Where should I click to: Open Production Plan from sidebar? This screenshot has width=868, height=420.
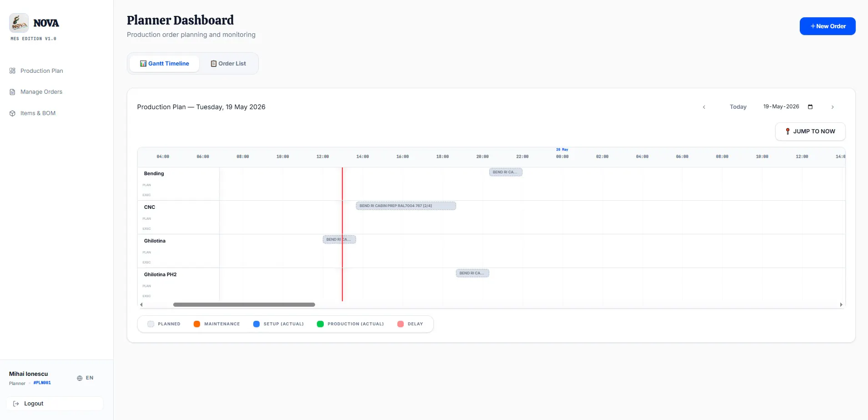[41, 71]
